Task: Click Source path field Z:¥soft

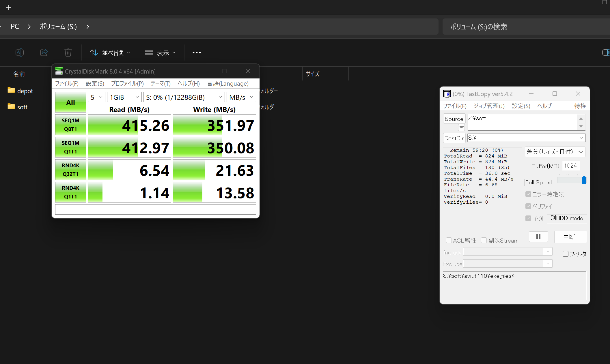Action: pyautogui.click(x=522, y=122)
